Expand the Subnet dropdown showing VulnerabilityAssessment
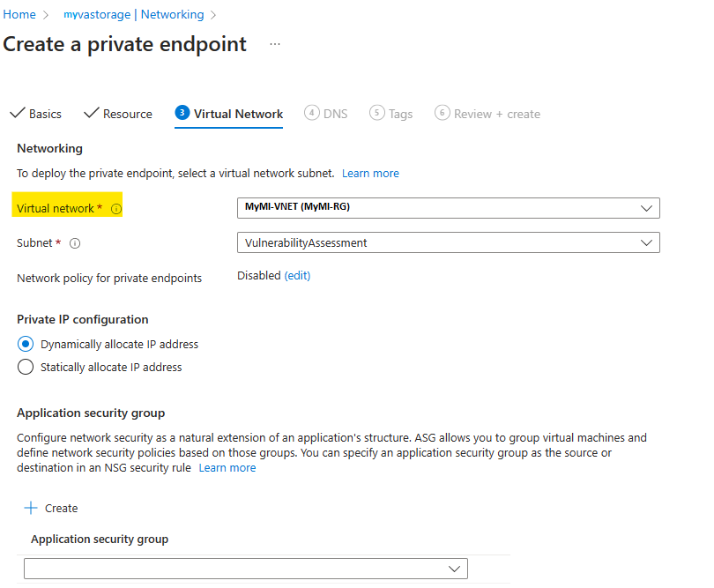Screen dimensions: 714x588 (x=448, y=242)
